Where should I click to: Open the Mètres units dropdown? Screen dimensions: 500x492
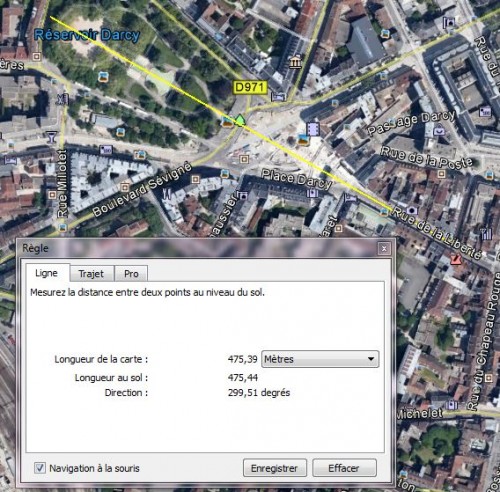[x=320, y=359]
